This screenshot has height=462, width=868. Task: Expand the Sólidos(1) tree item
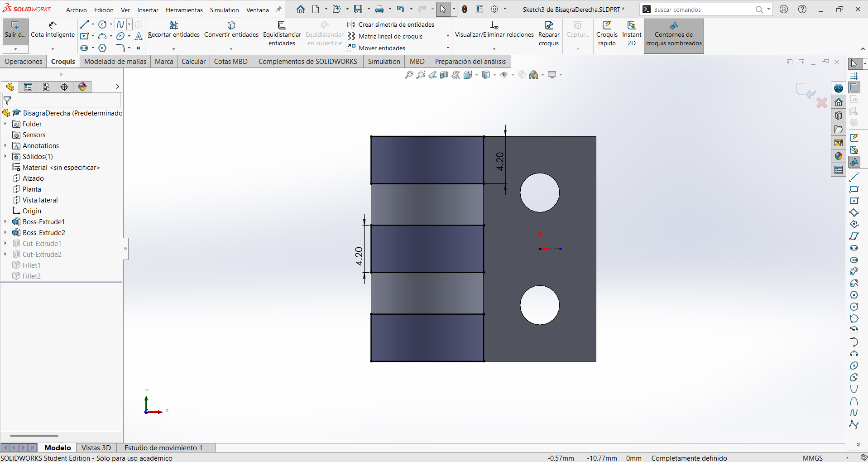[x=5, y=156]
